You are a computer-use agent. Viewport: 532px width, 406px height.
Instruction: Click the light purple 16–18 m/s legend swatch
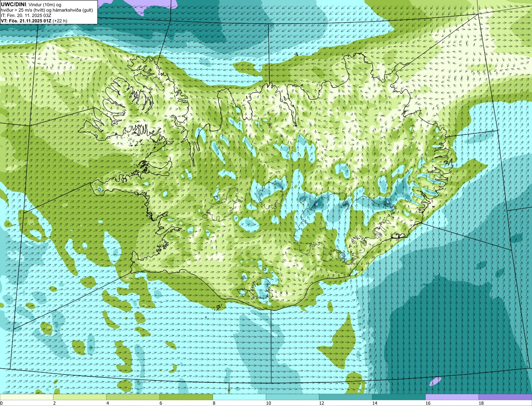(452, 397)
